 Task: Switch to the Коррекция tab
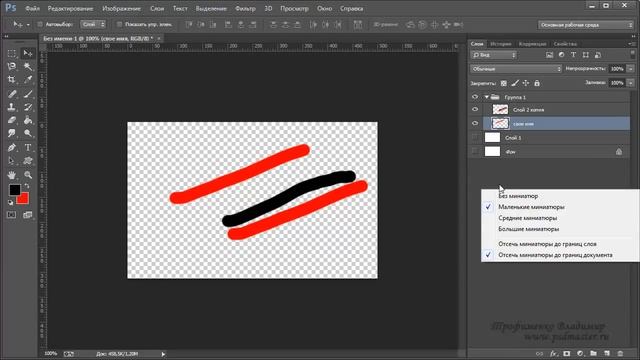tap(532, 44)
